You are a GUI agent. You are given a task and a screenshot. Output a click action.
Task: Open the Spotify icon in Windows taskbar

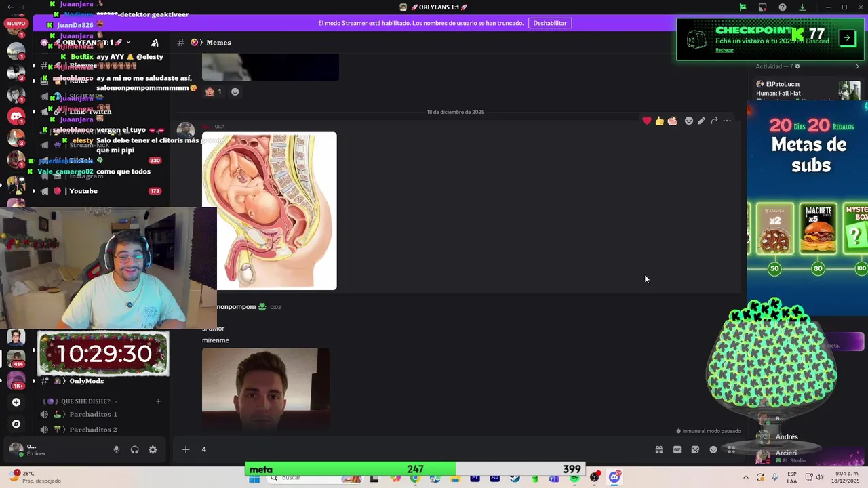[575, 478]
